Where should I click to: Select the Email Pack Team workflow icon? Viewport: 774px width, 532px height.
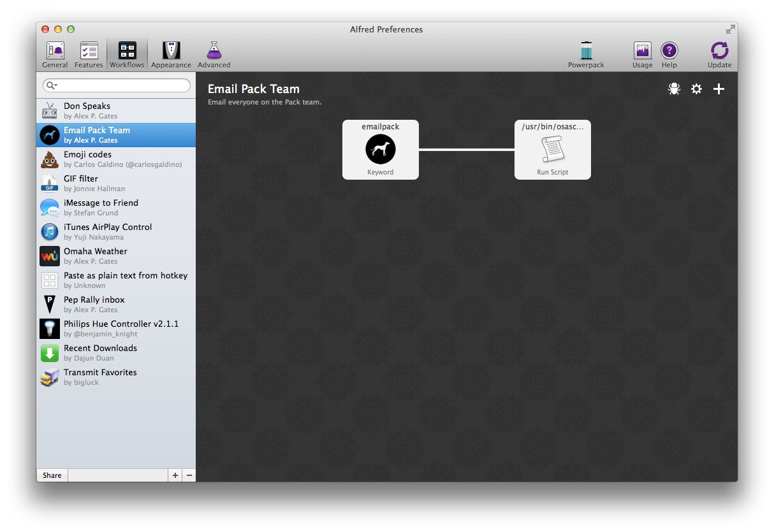coord(50,135)
